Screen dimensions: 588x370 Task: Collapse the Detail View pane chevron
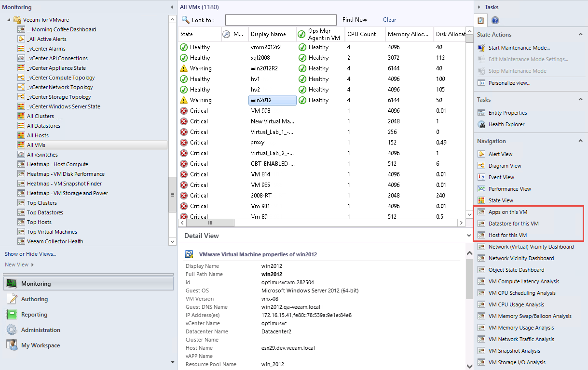click(x=469, y=236)
